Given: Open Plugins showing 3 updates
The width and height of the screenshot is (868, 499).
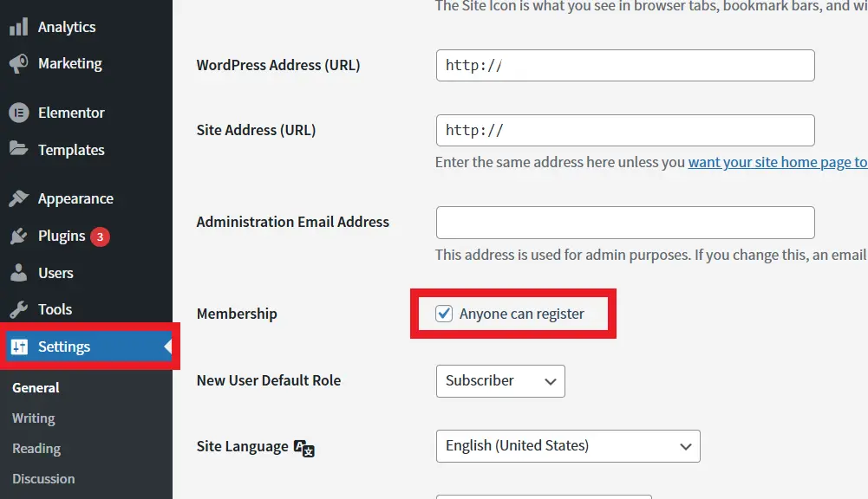Looking at the screenshot, I should coord(57,236).
